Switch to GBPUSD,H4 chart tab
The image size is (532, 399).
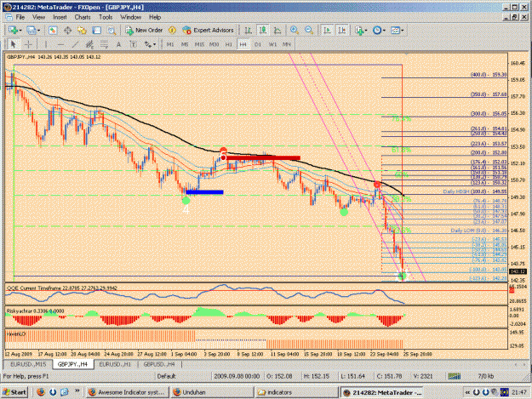159,364
